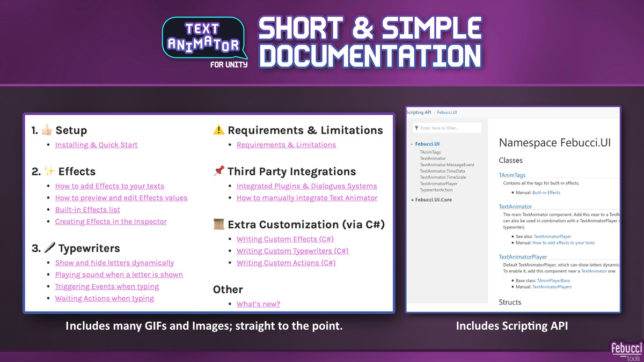Open 'Waiting Actions when typing' link
Viewport: 644px width, 362px height.
tap(105, 298)
